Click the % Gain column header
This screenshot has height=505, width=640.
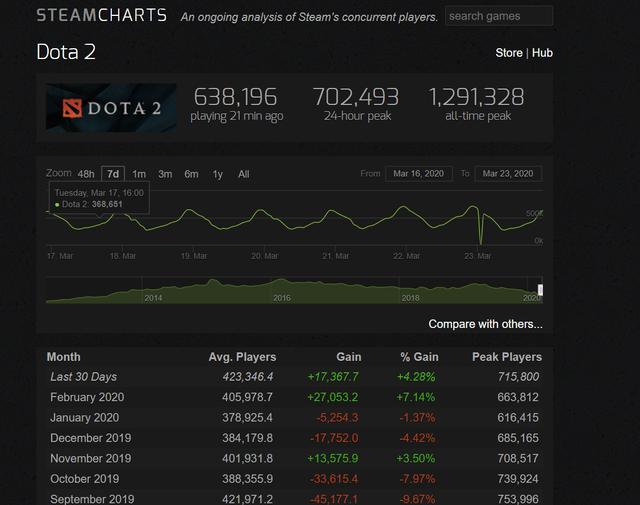click(419, 357)
